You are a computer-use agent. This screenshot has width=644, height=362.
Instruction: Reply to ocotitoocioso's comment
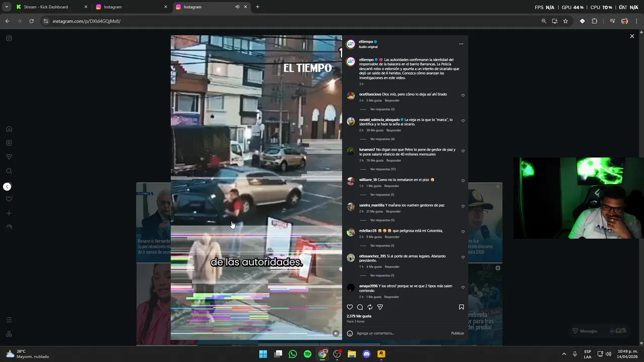click(392, 101)
